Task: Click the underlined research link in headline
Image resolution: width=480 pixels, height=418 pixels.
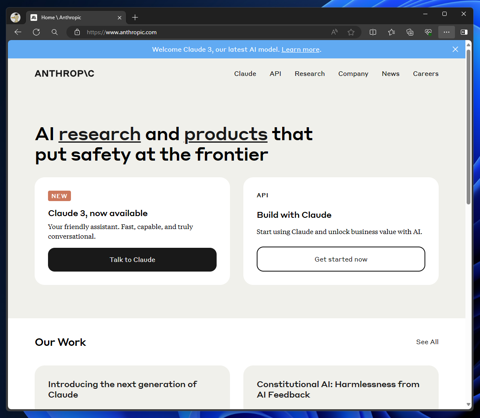Action: click(x=100, y=134)
